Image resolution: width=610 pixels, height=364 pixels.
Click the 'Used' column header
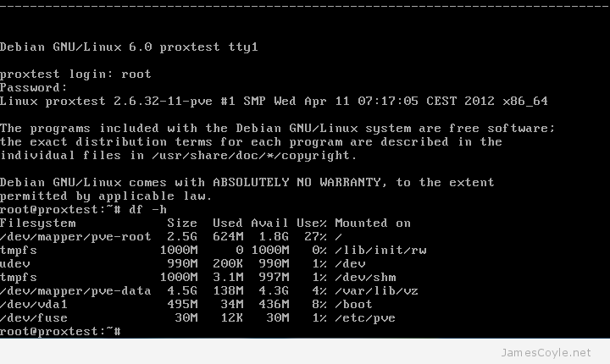point(228,223)
